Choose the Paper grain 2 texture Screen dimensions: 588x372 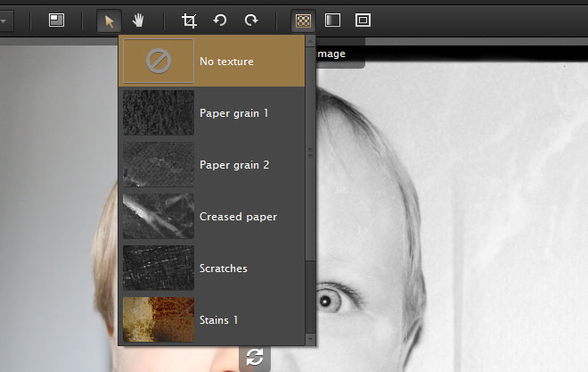click(x=212, y=164)
